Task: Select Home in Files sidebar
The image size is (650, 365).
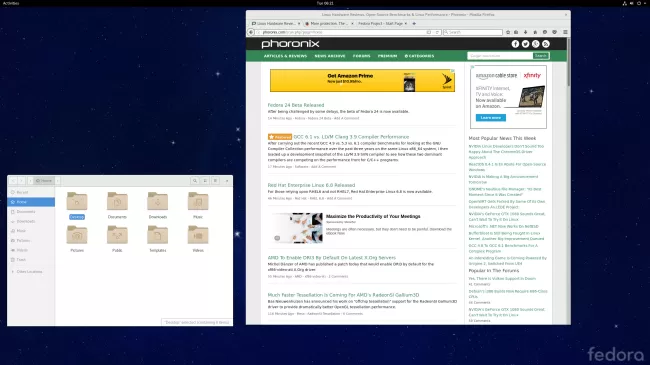Action: 31,202
